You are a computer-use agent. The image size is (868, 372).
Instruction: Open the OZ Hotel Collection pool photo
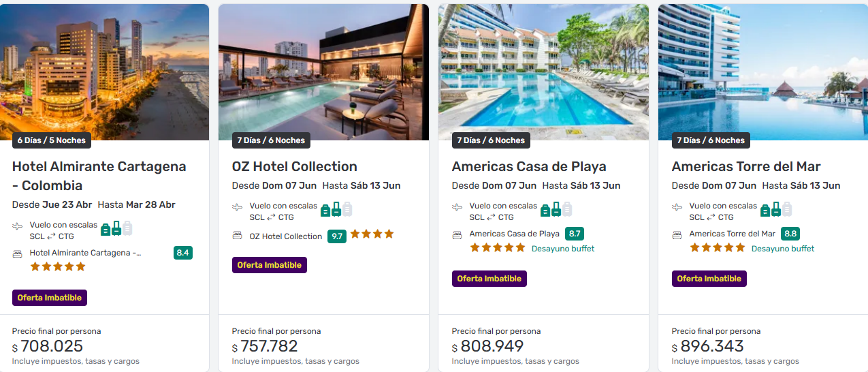click(323, 68)
